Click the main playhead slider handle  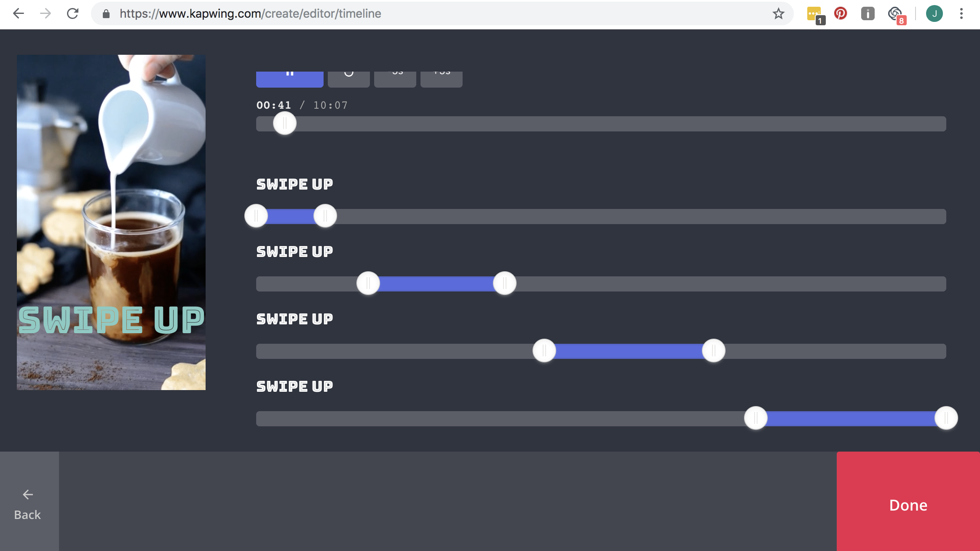[285, 123]
